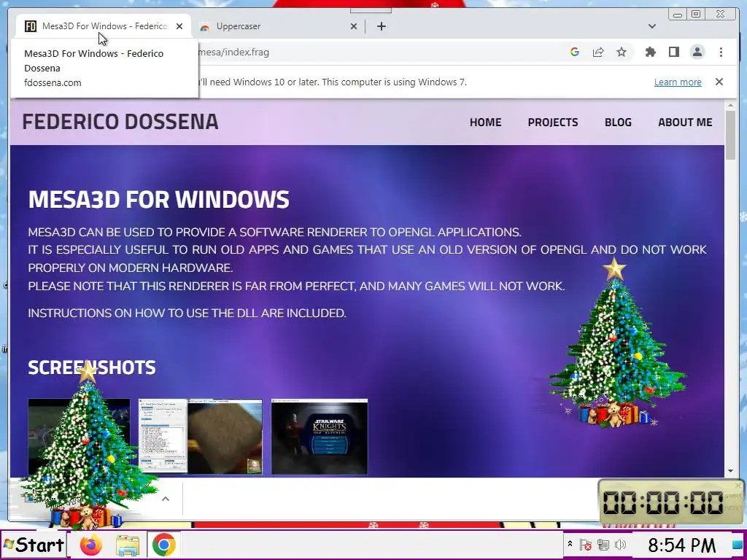747x560 pixels.
Task: Open File Explorer from the taskbar
Action: (127, 545)
